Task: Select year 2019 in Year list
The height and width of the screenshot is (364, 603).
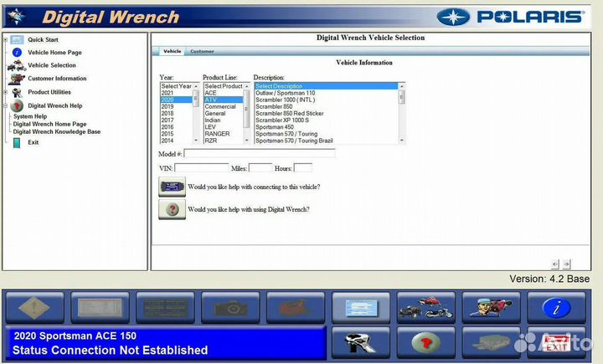Action: tap(176, 106)
